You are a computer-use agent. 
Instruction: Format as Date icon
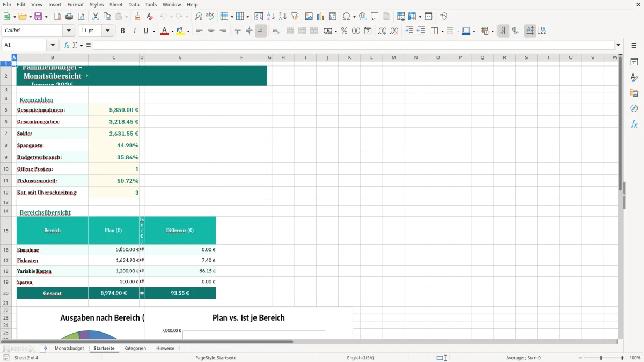point(368,31)
